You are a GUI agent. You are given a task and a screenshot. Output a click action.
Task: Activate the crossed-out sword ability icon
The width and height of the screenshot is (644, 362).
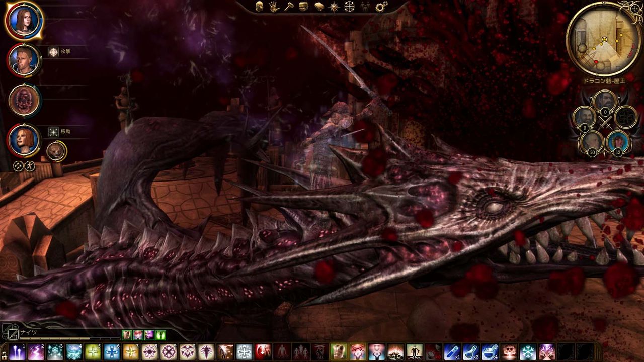coord(358,352)
